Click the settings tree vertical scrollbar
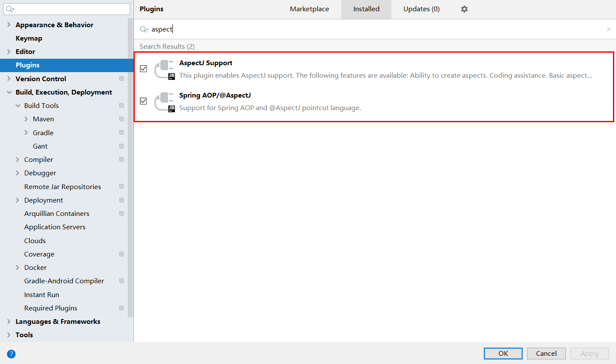This screenshot has height=364, width=616. tap(130, 168)
